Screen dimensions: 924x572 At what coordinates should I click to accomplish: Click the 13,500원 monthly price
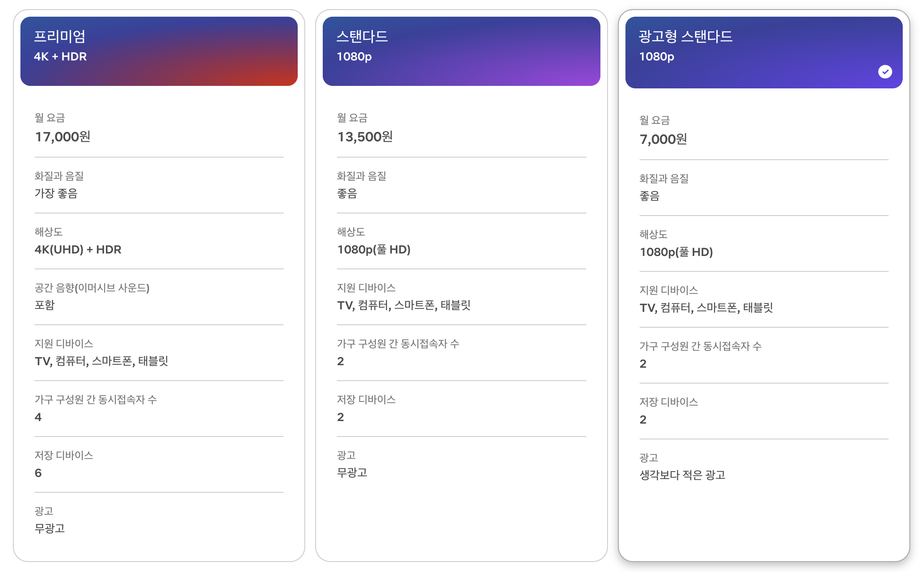(365, 137)
